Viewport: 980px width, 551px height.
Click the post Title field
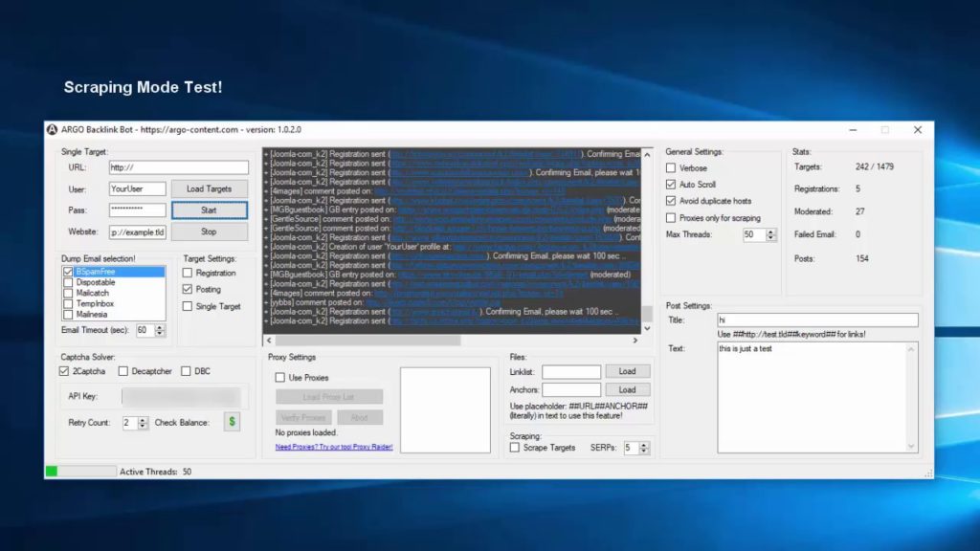click(x=817, y=320)
